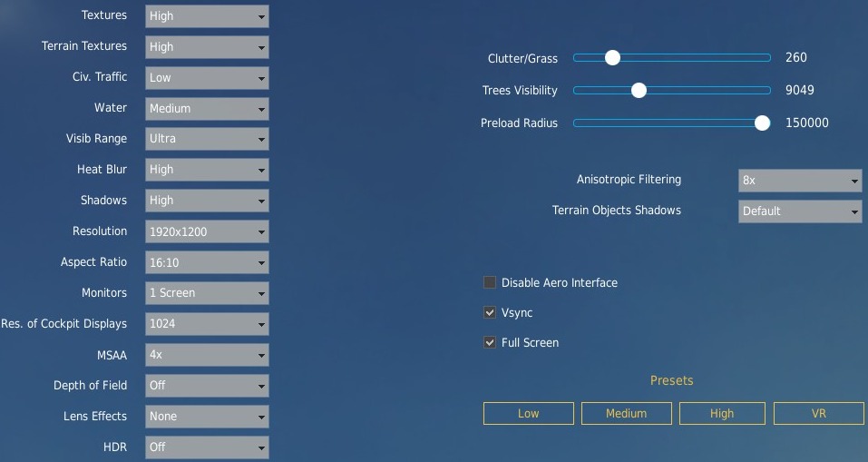Click the Lens Effects label
This screenshot has height=462, width=868.
tap(95, 416)
